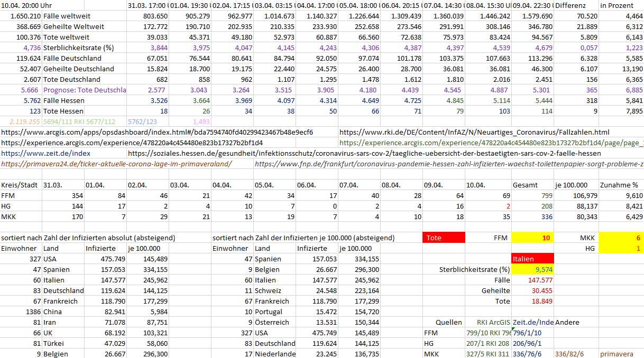Viewport: 644px width, 358px height.
Task: Click the brown '336/82/6' cell
Action: (571, 354)
